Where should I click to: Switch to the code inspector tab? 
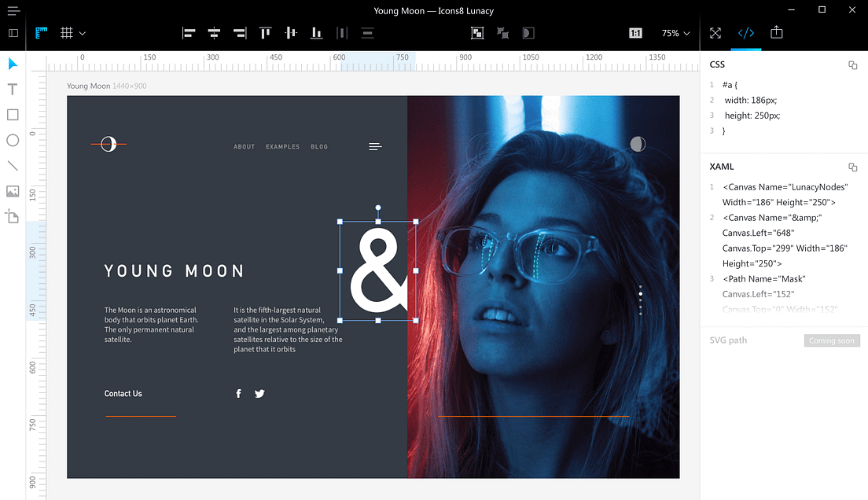point(745,33)
